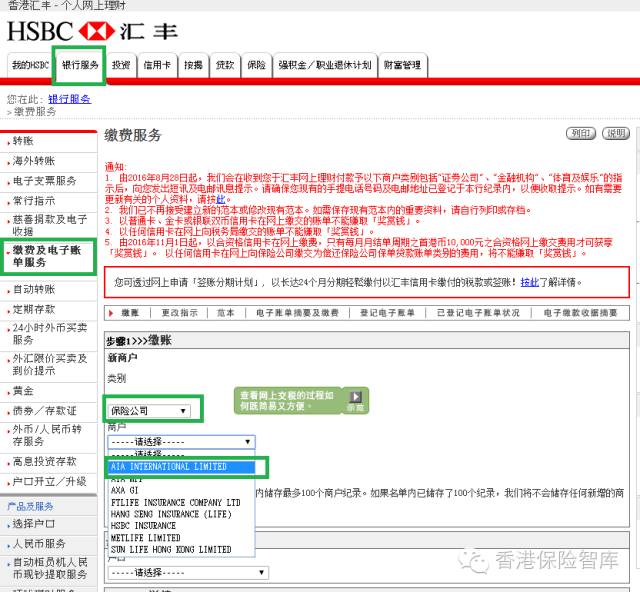This screenshot has height=592, width=640.
Task: Open 户口开立／升级 in the sidebar
Action: [x=49, y=482]
